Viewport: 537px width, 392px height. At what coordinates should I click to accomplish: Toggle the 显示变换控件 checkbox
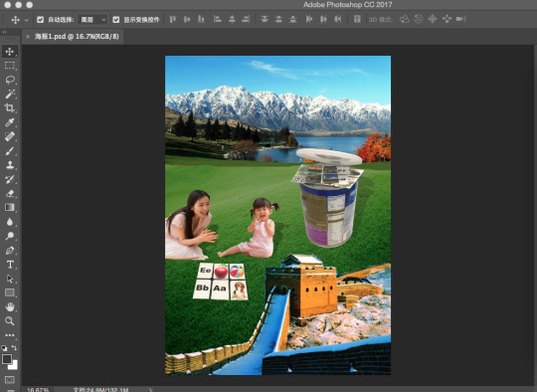[116, 20]
